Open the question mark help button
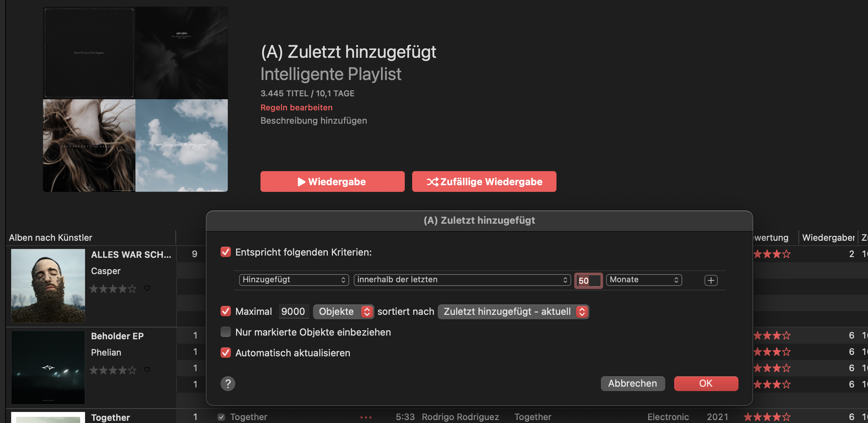The height and width of the screenshot is (423, 868). point(228,384)
